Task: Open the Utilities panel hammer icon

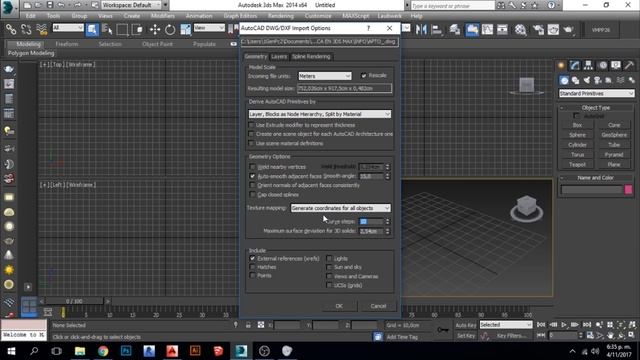Action: 629,65
